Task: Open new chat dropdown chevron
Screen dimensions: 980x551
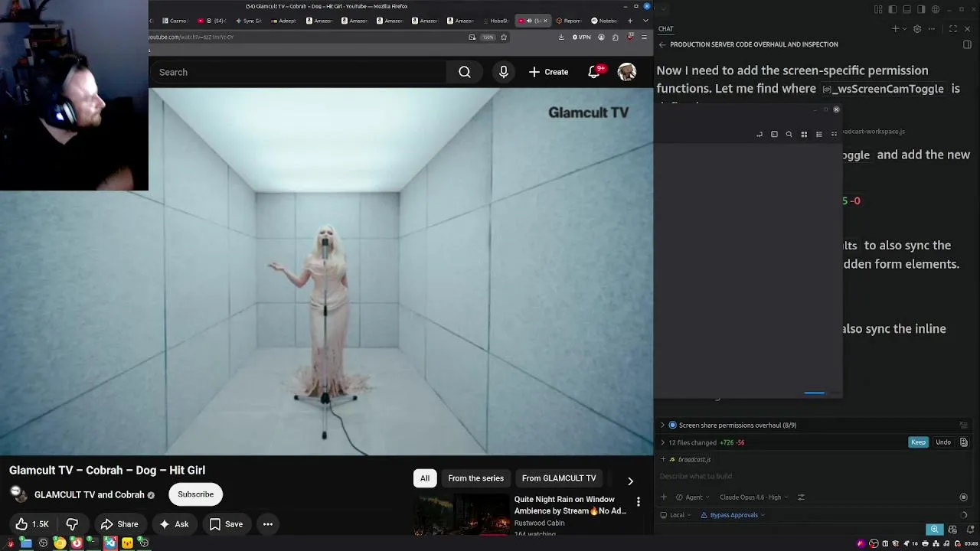Action: point(903,29)
